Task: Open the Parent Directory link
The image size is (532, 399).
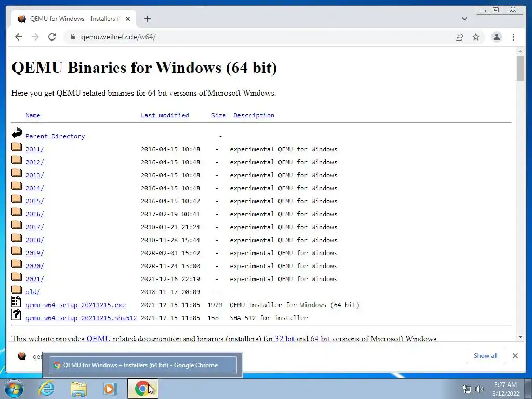Action: pos(55,136)
